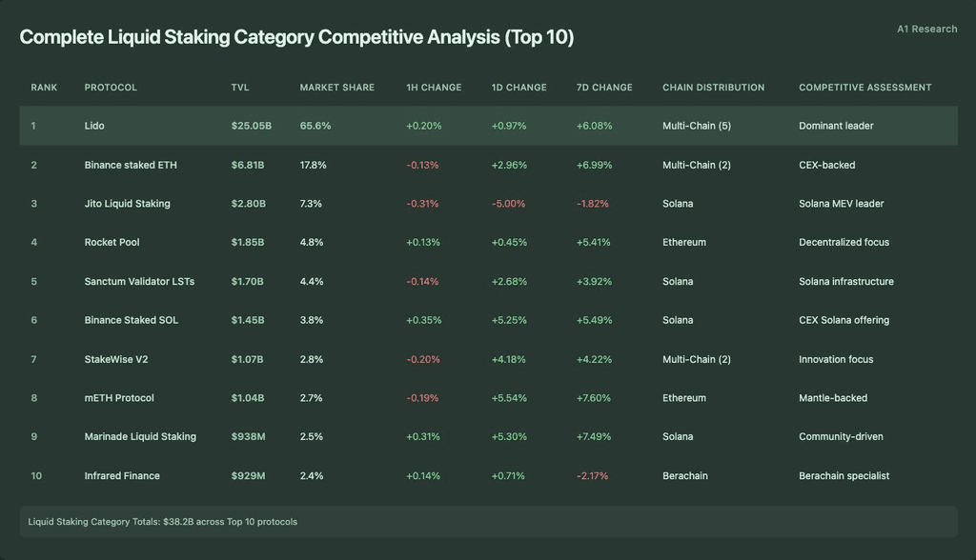The height and width of the screenshot is (560, 976).
Task: Click Binance staked ETH protocol name
Action: tap(131, 165)
